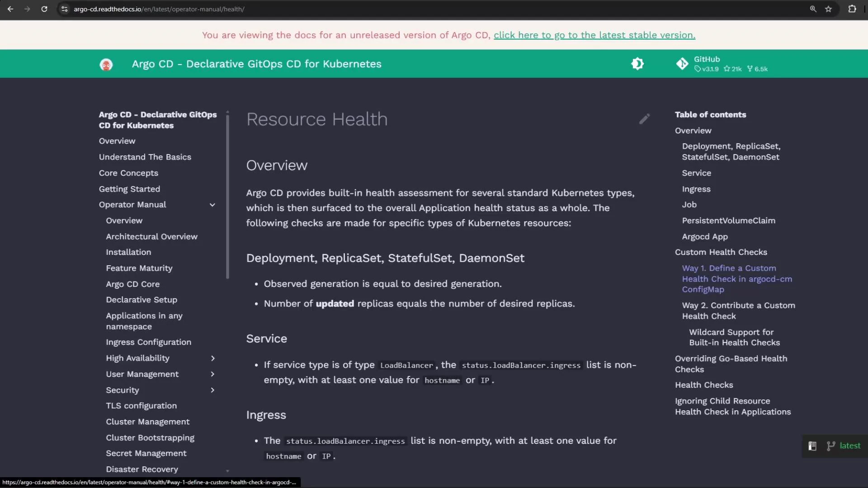Open Applications in any namespace
The height and width of the screenshot is (488, 868).
pyautogui.click(x=144, y=321)
